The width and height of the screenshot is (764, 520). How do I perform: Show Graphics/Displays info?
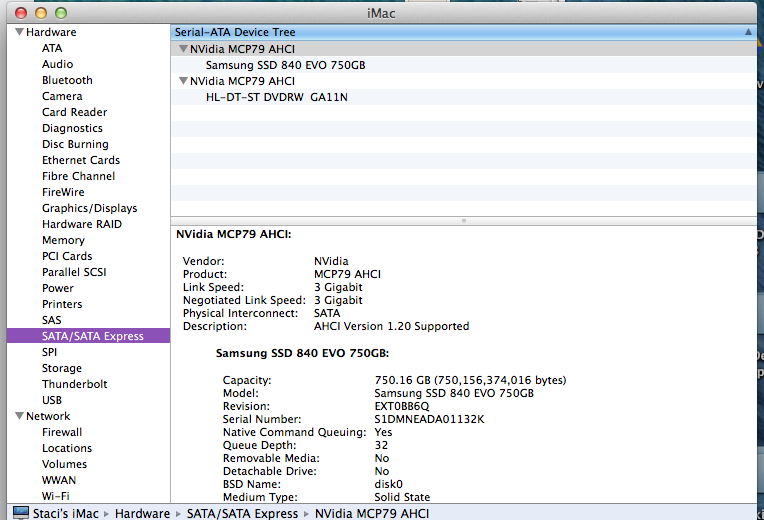tap(90, 209)
